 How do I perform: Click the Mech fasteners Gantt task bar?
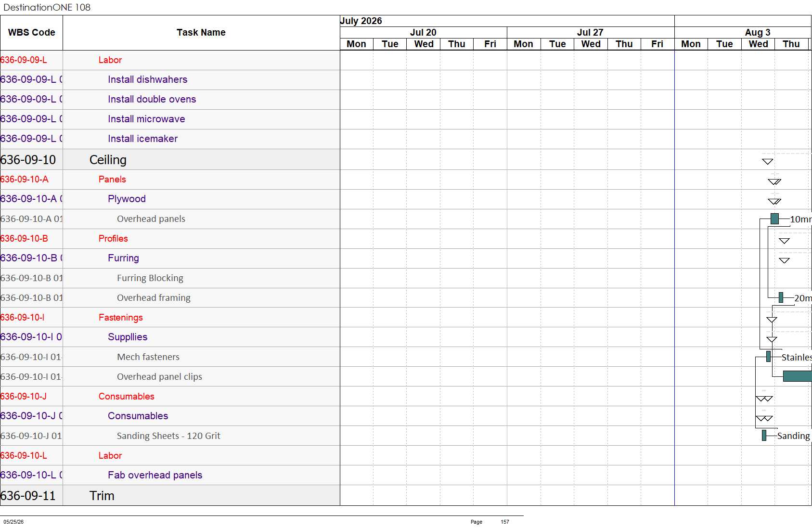point(768,357)
